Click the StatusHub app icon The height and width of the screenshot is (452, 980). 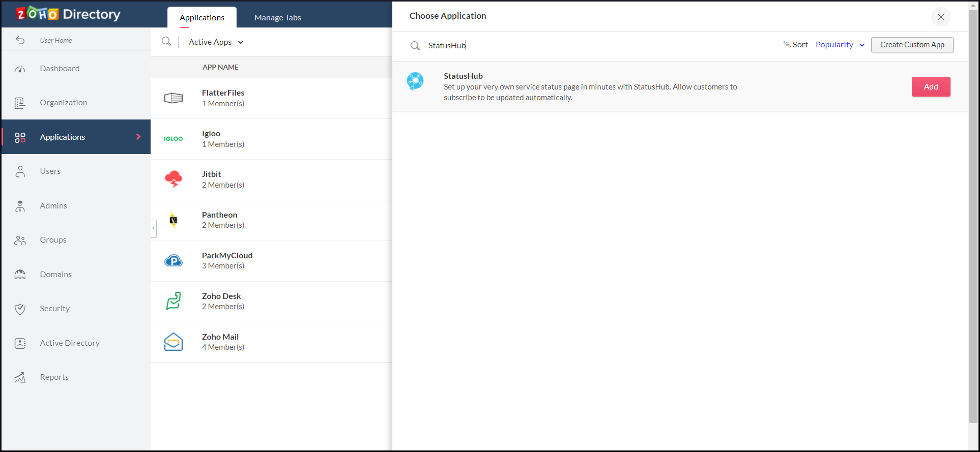415,81
